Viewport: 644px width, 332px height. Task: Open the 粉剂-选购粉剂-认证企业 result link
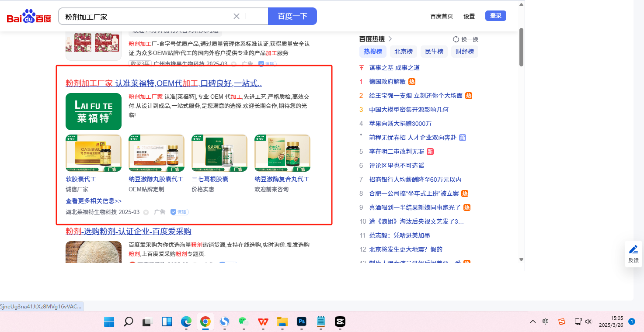[129, 231]
